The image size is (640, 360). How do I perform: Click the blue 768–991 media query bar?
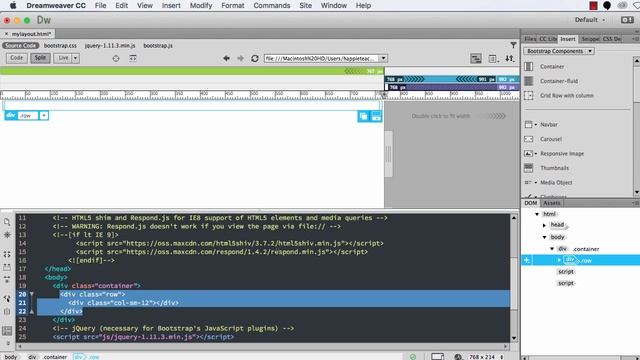pos(441,79)
